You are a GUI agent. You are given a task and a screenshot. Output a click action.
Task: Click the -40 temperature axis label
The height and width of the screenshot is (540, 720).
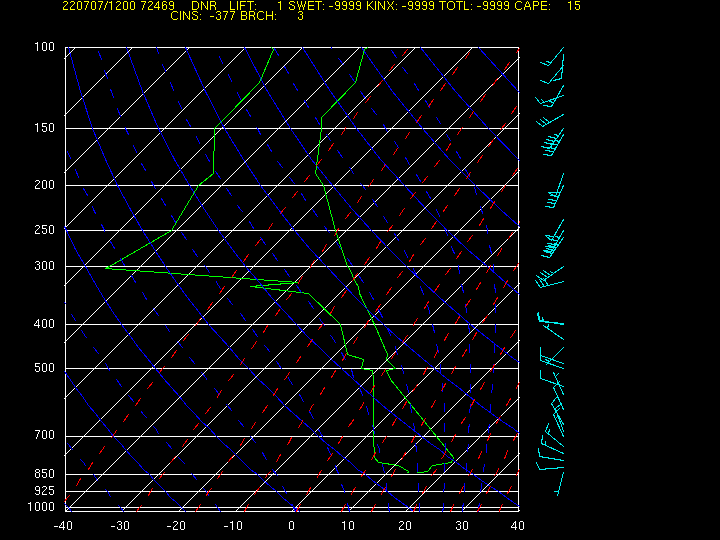(63, 526)
